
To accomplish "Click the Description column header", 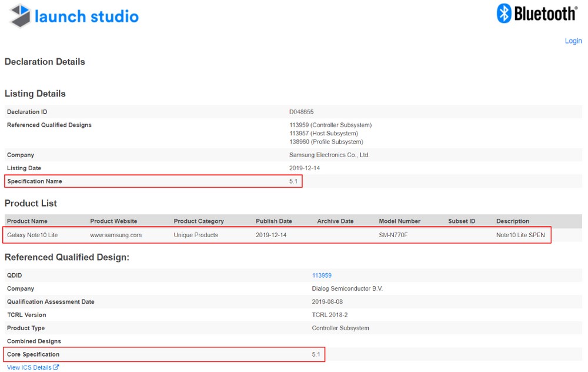I will pos(512,221).
